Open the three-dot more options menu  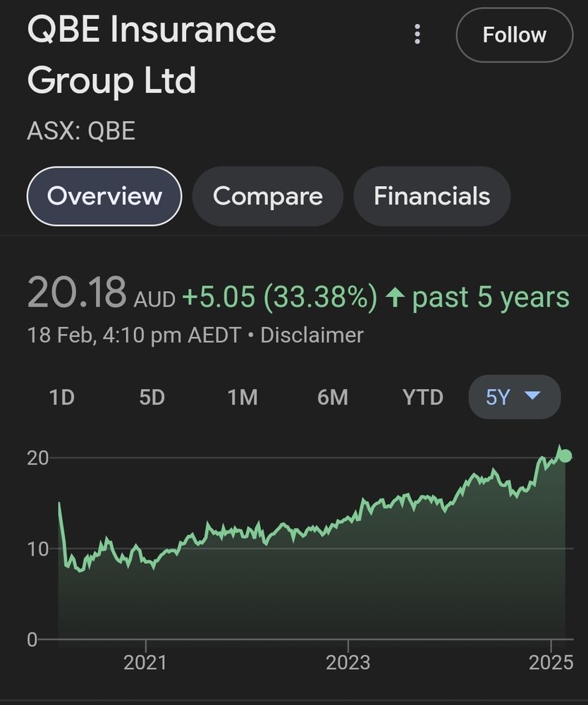pyautogui.click(x=417, y=35)
